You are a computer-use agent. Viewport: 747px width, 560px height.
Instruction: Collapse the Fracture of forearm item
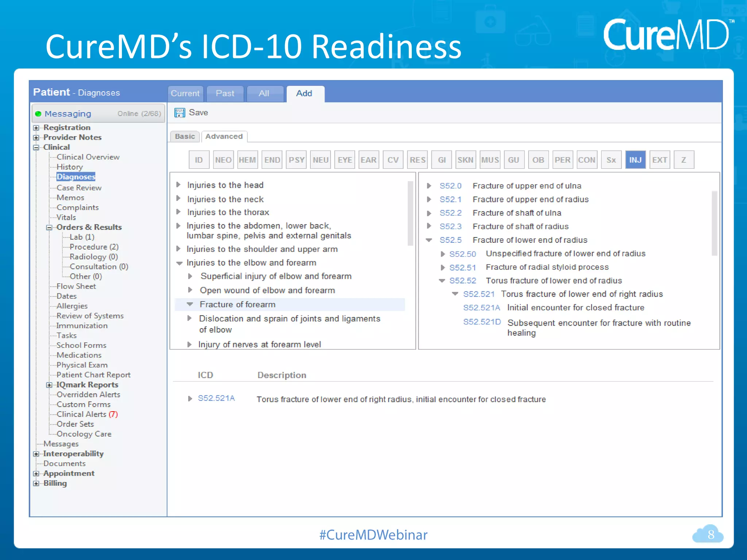(190, 304)
